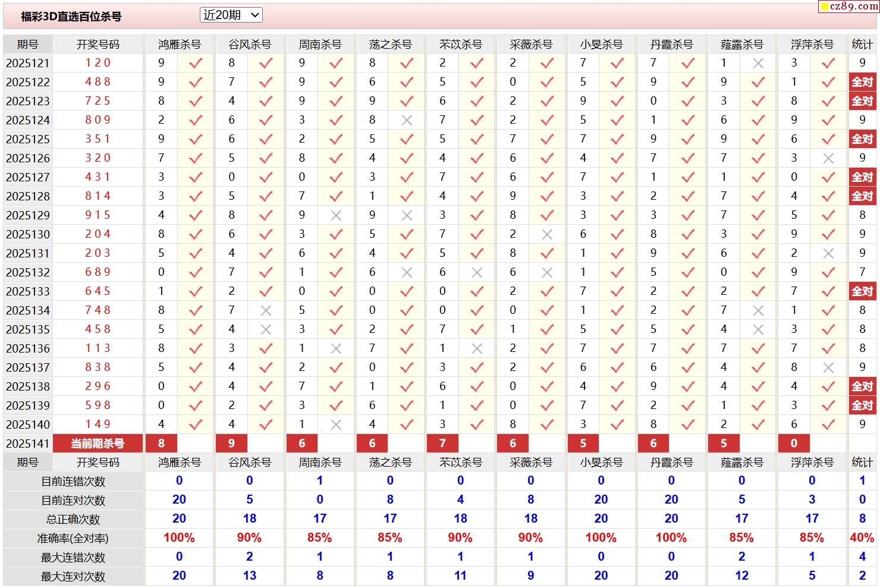Click the cz89.com site link
The height and width of the screenshot is (588, 880).
click(849, 7)
